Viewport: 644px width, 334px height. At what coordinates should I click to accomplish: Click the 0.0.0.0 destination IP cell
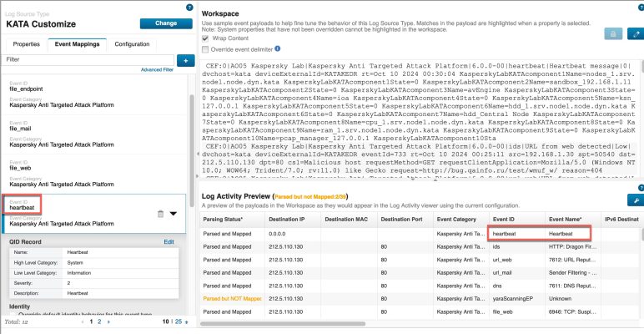point(294,234)
